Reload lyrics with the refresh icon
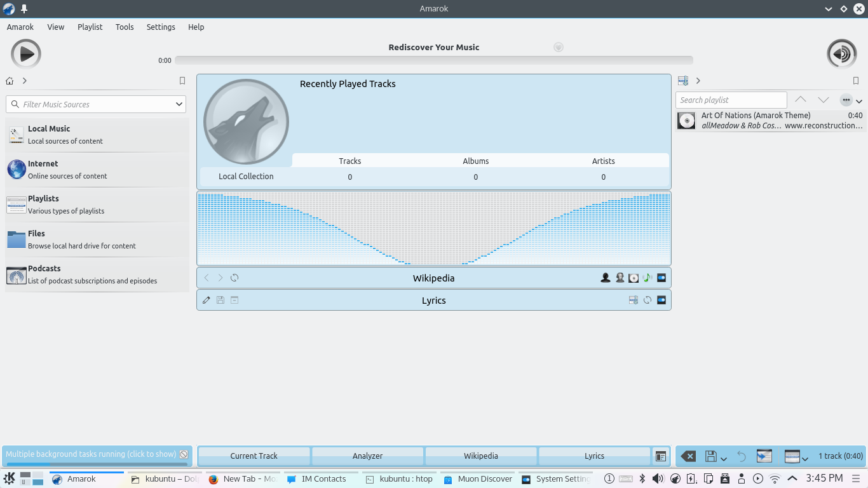This screenshot has height=488, width=868. (648, 300)
